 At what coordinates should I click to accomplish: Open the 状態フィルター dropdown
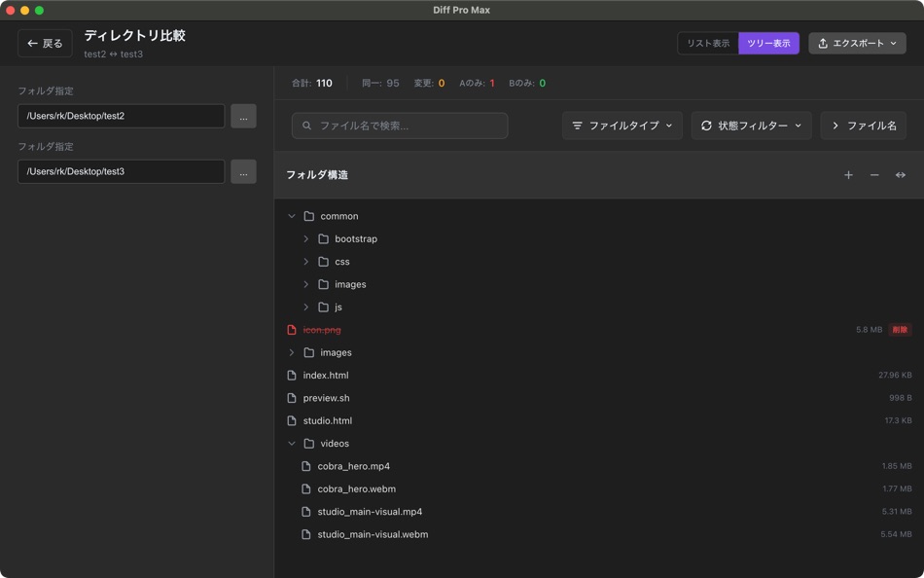751,125
